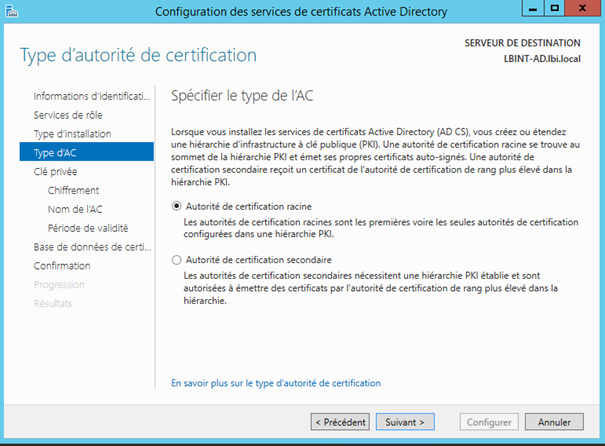
Task: Choose Autorité de certification secondaire radio button
Action: pyautogui.click(x=177, y=259)
